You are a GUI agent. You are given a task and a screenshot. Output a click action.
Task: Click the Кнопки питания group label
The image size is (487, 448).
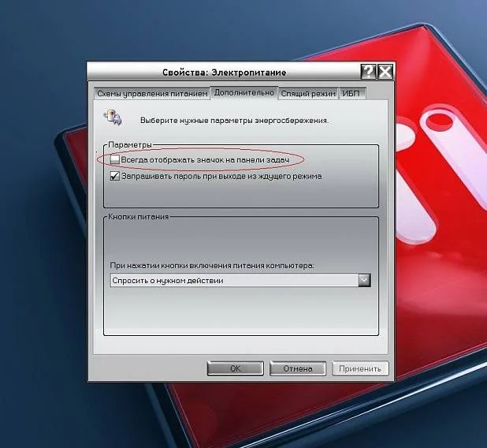[x=138, y=217]
